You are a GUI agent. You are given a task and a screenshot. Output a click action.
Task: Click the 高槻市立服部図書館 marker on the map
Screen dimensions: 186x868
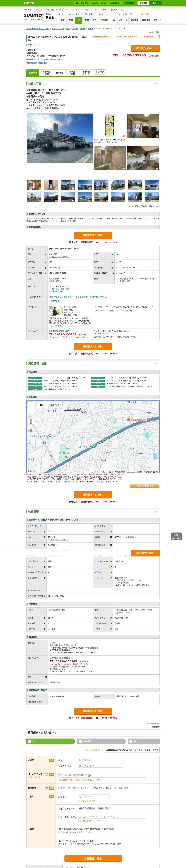click(50, 435)
